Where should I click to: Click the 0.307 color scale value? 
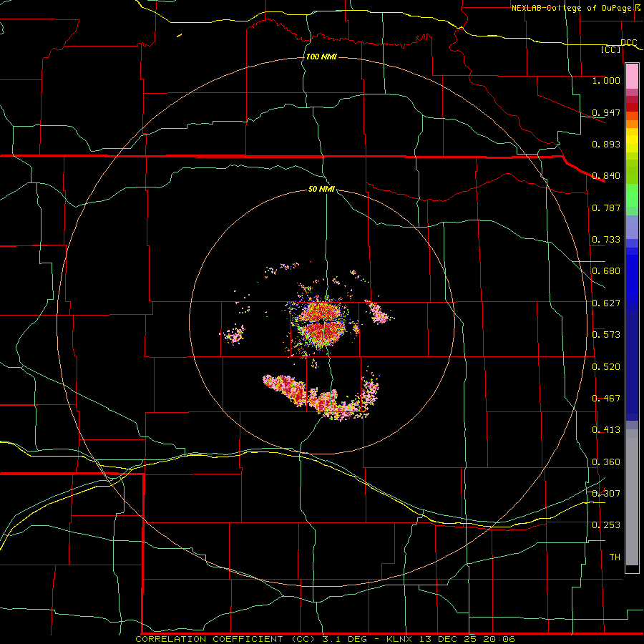pos(606,493)
